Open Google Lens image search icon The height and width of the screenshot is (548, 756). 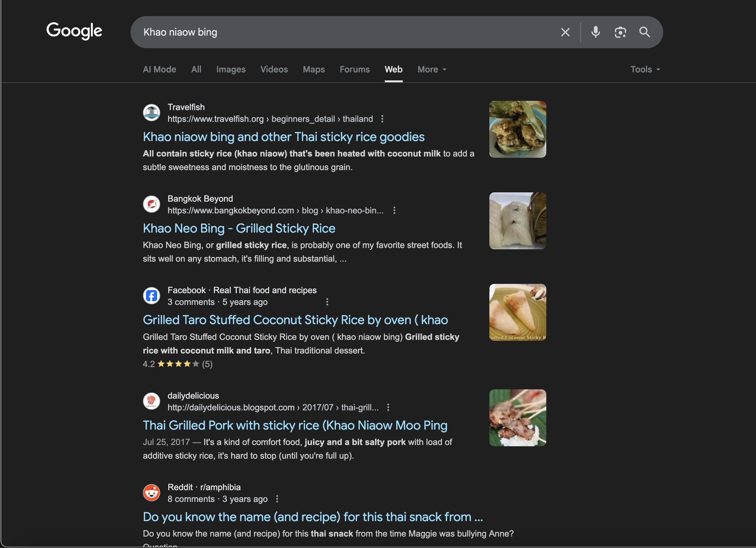[620, 32]
